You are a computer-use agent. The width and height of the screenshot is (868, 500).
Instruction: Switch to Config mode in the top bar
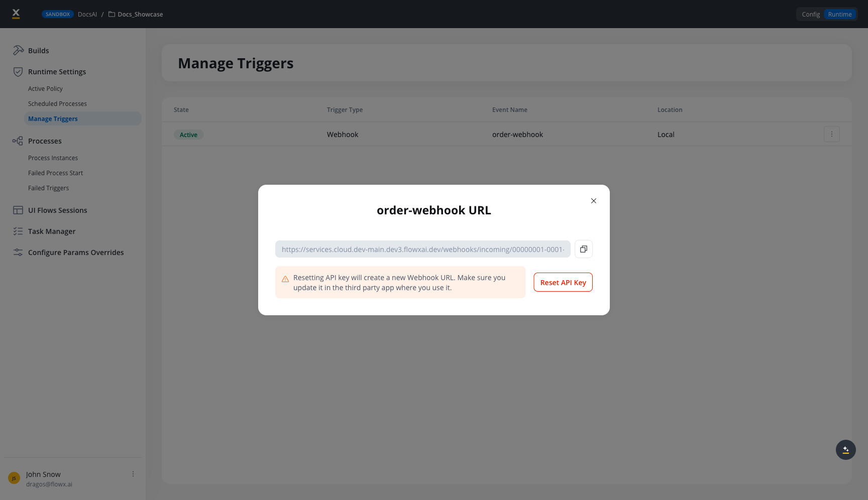coord(810,14)
